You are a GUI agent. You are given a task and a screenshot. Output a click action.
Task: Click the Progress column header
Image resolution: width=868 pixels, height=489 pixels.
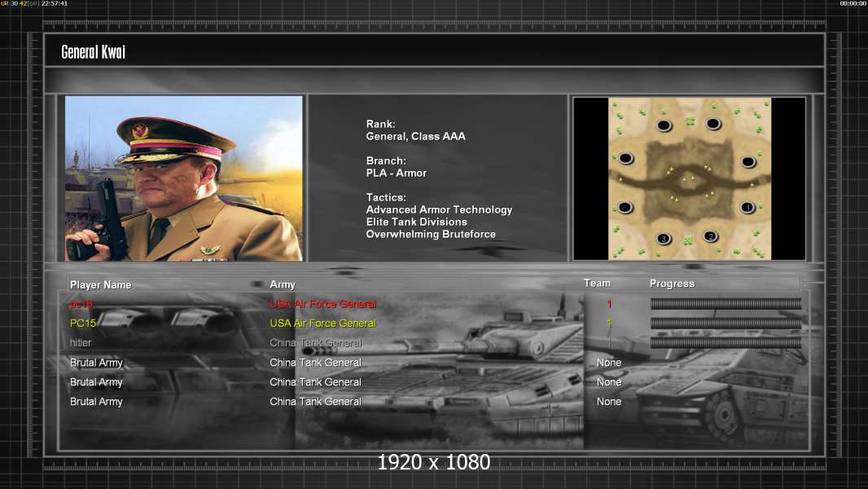672,284
